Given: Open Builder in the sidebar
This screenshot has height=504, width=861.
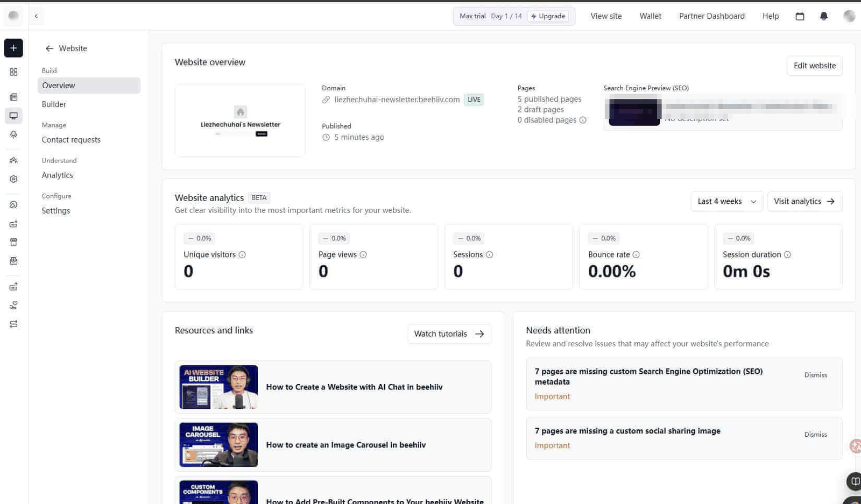Looking at the screenshot, I should pyautogui.click(x=54, y=104).
